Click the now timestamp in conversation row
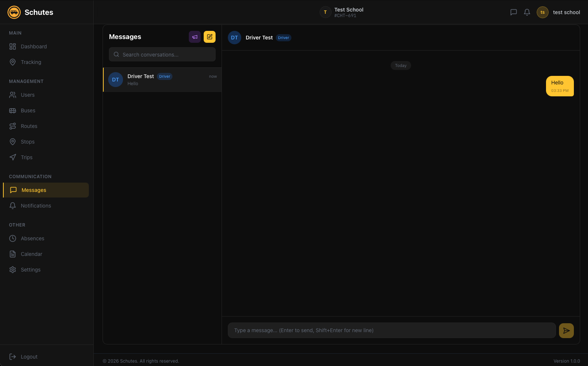The width and height of the screenshot is (588, 366). (213, 76)
